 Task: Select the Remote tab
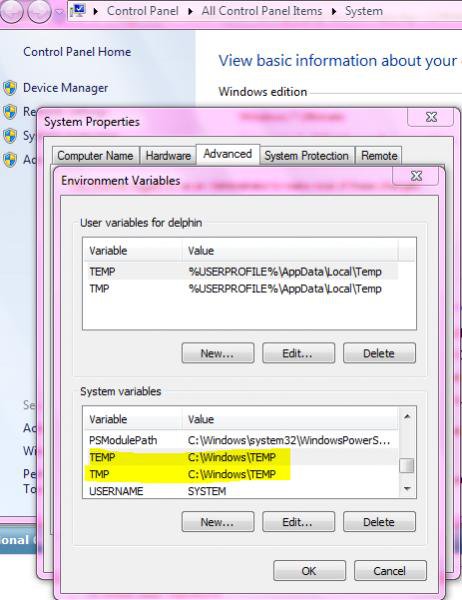[x=379, y=156]
